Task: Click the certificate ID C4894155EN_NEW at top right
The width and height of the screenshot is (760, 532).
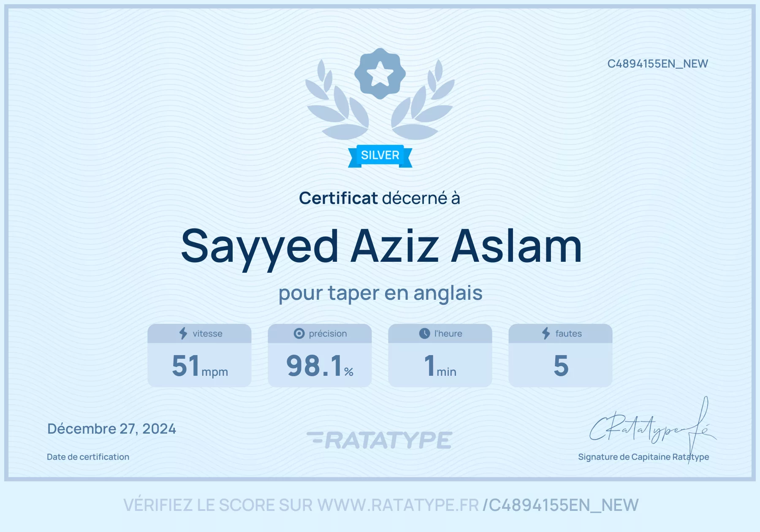Action: (x=657, y=64)
